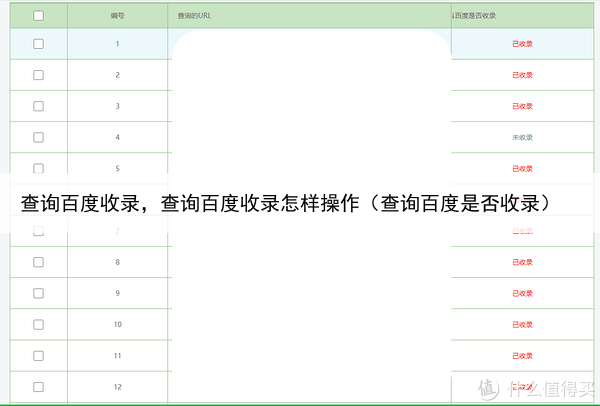
Task: Enable the checkbox for row 4
Action: (x=38, y=137)
